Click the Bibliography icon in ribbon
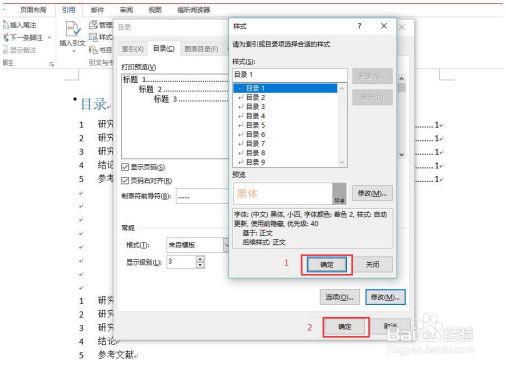Image resolution: width=506 pixels, height=370 pixels. point(93,50)
